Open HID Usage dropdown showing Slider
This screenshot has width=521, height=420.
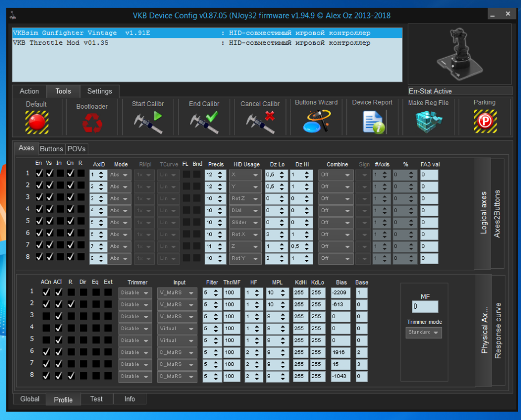click(x=244, y=223)
